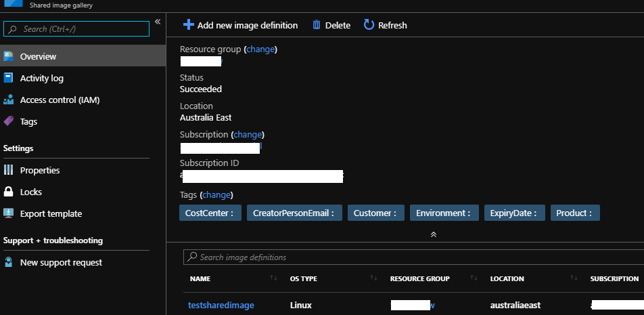Sort table by OS Type column
644x315 pixels.
point(373,278)
